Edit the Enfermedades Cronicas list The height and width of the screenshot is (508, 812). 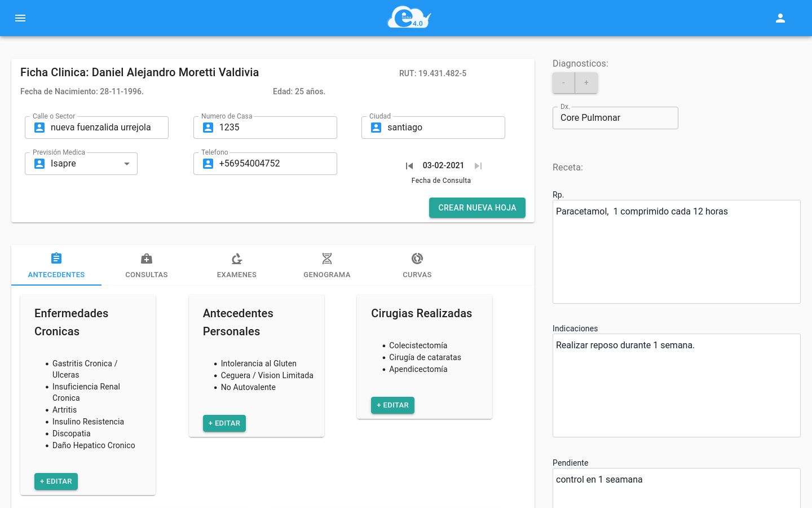click(x=56, y=481)
